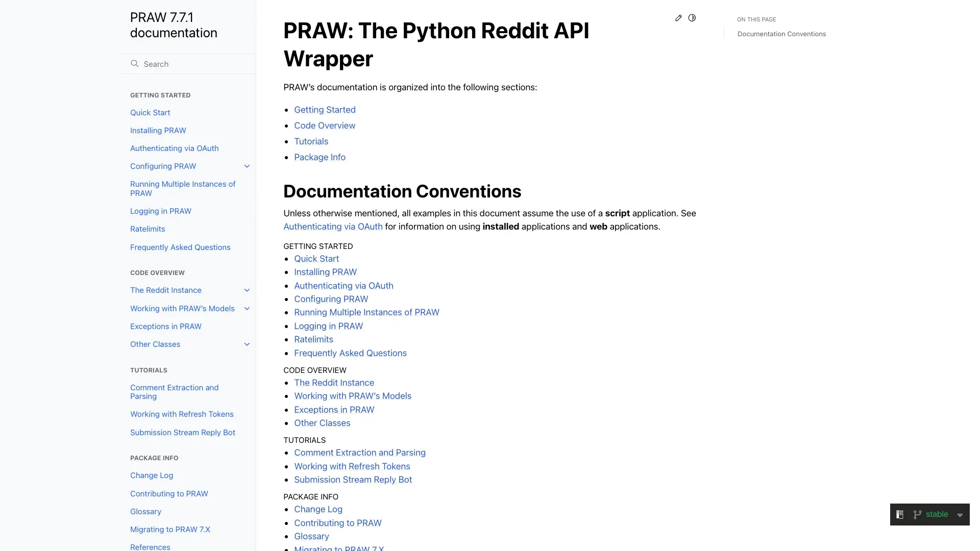This screenshot has width=980, height=551.
Task: Click the edit page pencil icon
Action: click(678, 18)
